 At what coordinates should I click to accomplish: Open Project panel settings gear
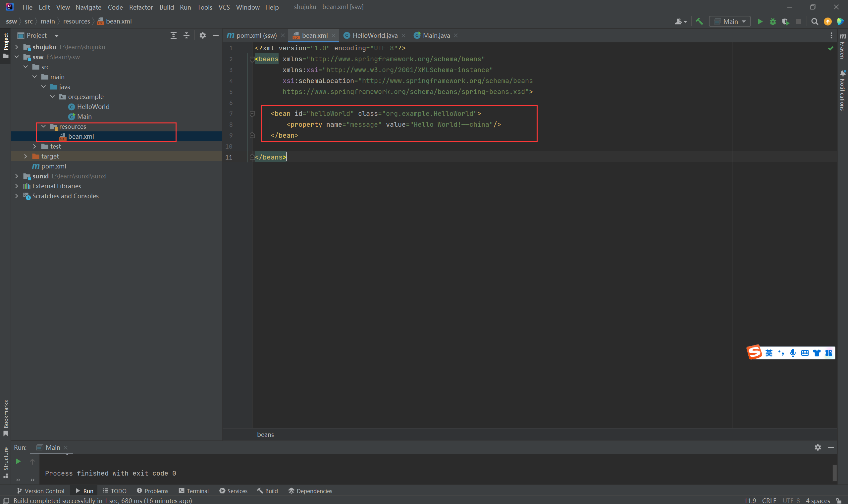203,35
